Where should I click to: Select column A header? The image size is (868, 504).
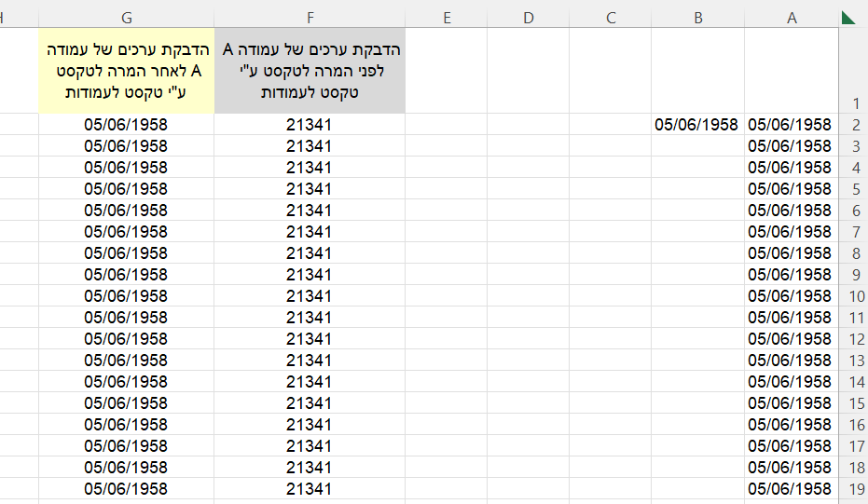[x=792, y=17]
